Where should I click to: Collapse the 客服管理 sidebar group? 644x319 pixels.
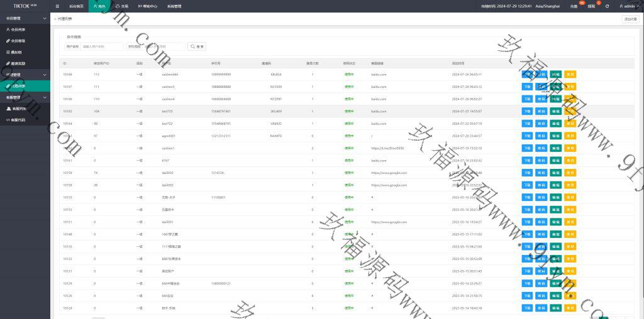coord(45,97)
